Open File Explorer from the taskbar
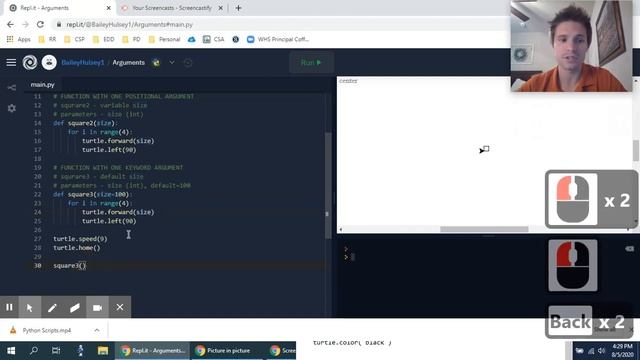Screen dimensions: 640x360 point(103,351)
